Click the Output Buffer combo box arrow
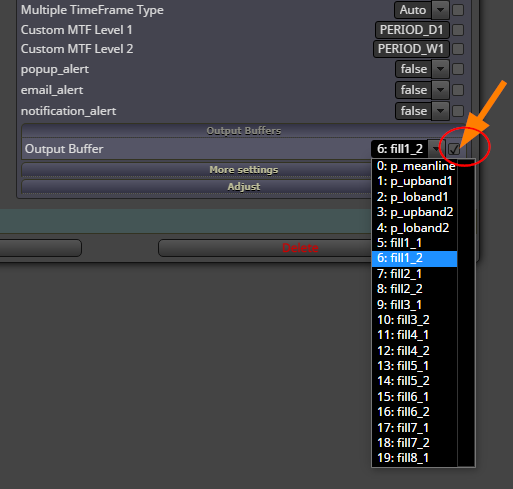Image resolution: width=513 pixels, height=489 pixels. pos(436,149)
